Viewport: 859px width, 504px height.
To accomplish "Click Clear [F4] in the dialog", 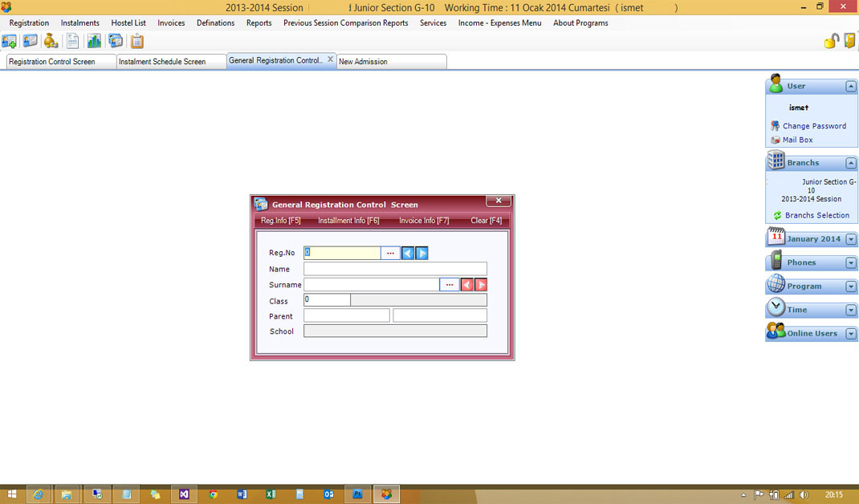I will point(486,221).
